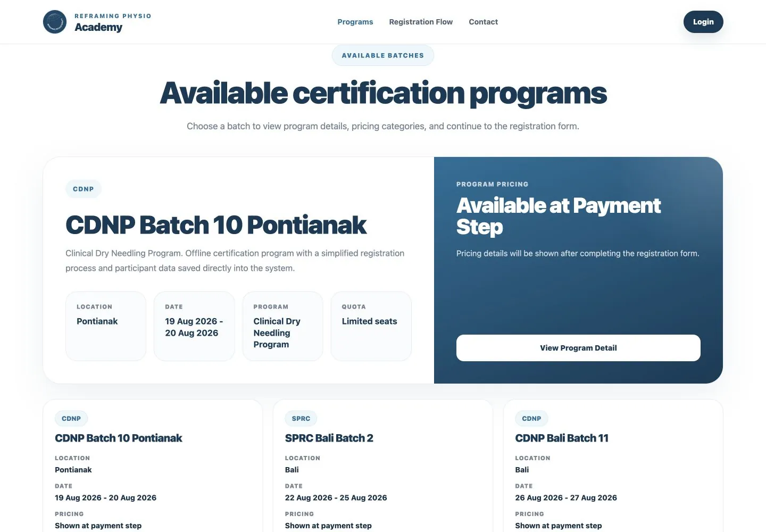Click the 'Choose a batch to view program details' subtitle
The width and height of the screenshot is (766, 532).
click(383, 126)
